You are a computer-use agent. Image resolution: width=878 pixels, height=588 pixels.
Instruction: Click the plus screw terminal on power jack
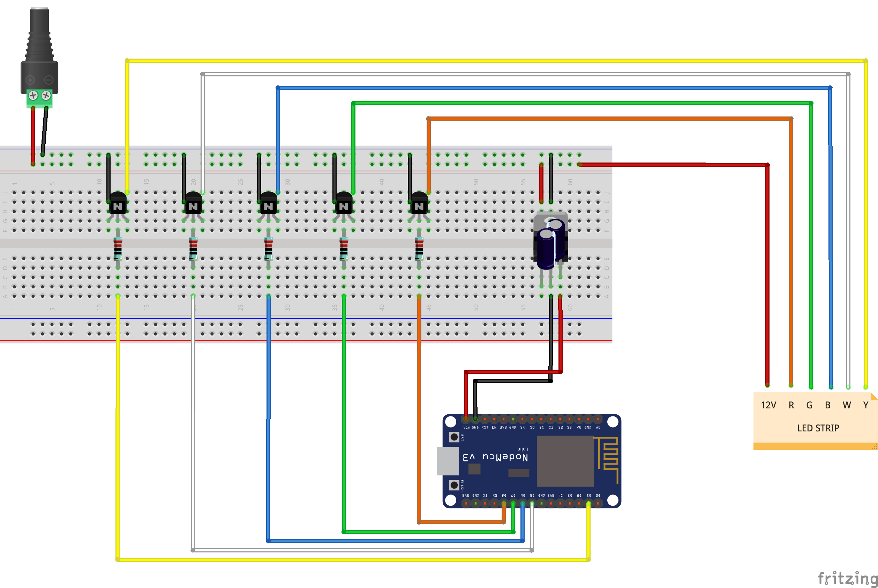coord(33,95)
